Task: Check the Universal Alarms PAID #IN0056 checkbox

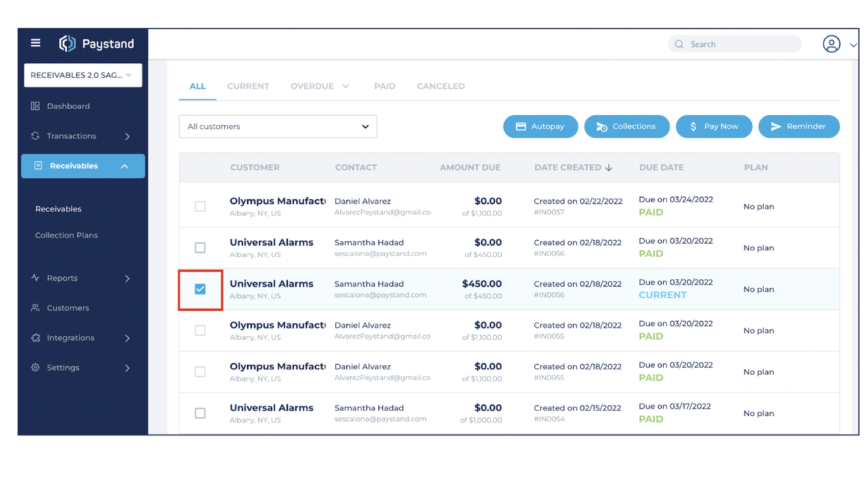Action: [200, 248]
